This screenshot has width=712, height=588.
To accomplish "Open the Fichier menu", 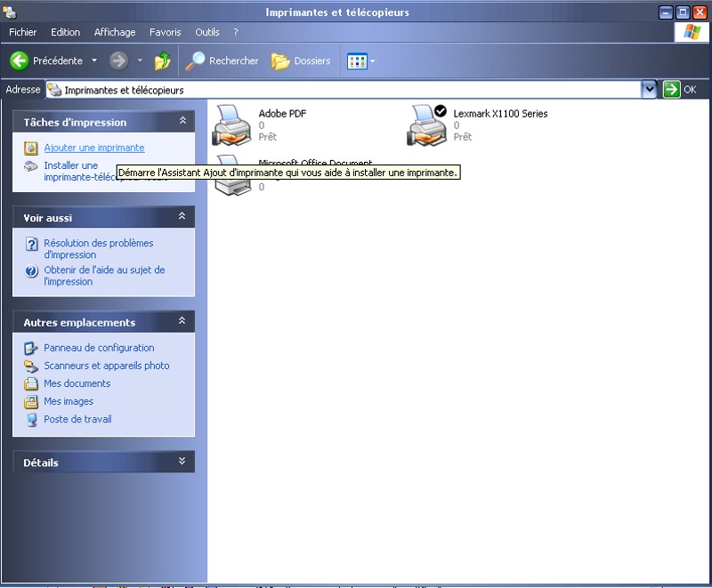I will click(x=23, y=32).
